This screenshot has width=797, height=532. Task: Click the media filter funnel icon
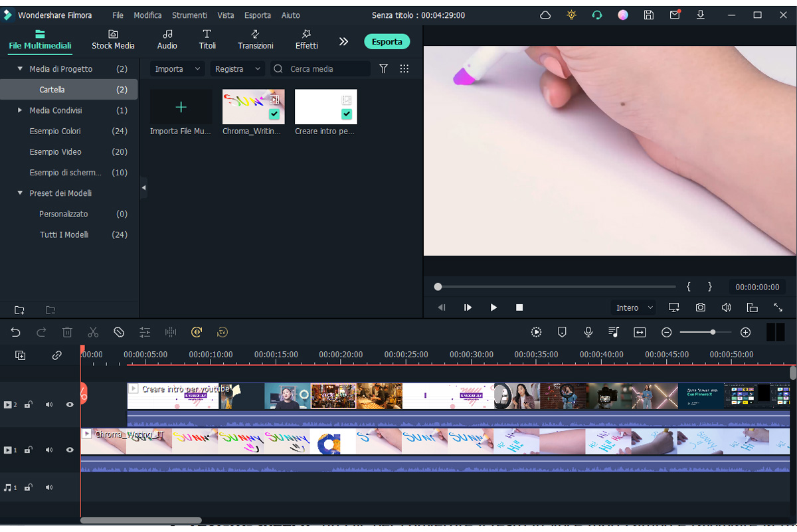[383, 69]
